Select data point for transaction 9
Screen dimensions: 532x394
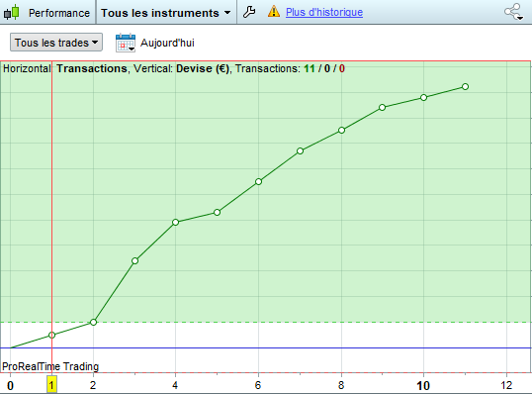coord(382,107)
